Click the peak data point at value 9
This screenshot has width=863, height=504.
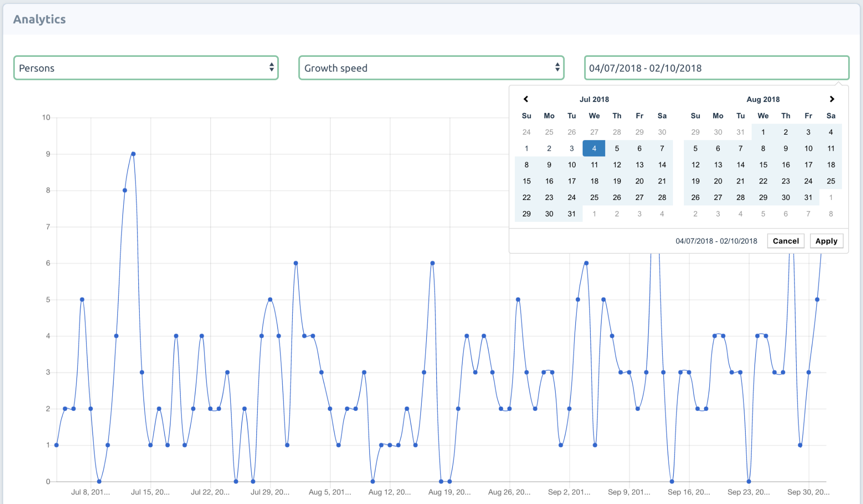pyautogui.click(x=133, y=154)
